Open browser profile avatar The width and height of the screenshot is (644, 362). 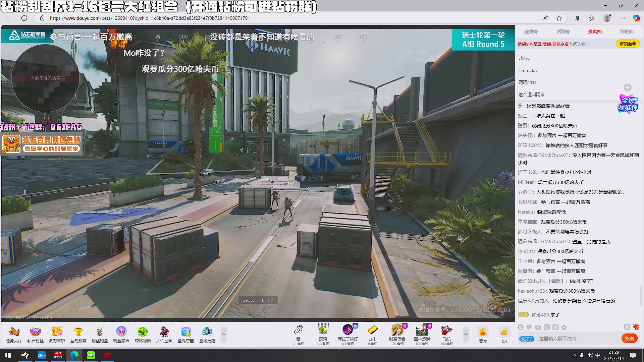(607, 18)
